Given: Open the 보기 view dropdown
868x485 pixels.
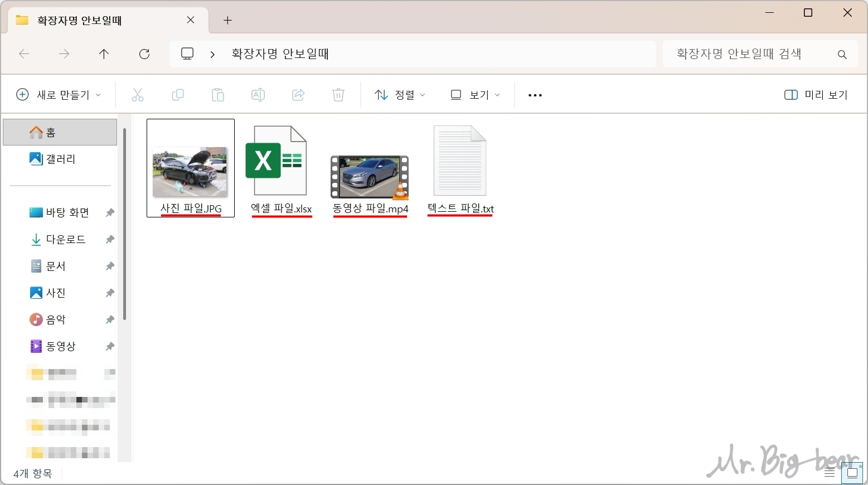Looking at the screenshot, I should 475,95.
